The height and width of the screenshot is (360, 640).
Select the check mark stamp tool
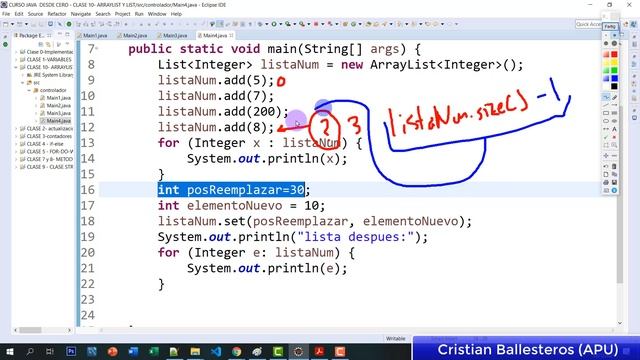[606, 137]
